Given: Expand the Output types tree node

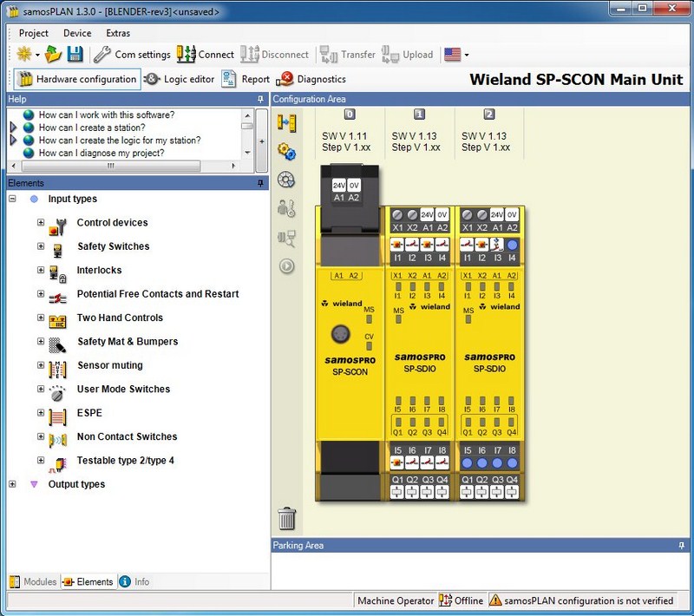Looking at the screenshot, I should [12, 484].
